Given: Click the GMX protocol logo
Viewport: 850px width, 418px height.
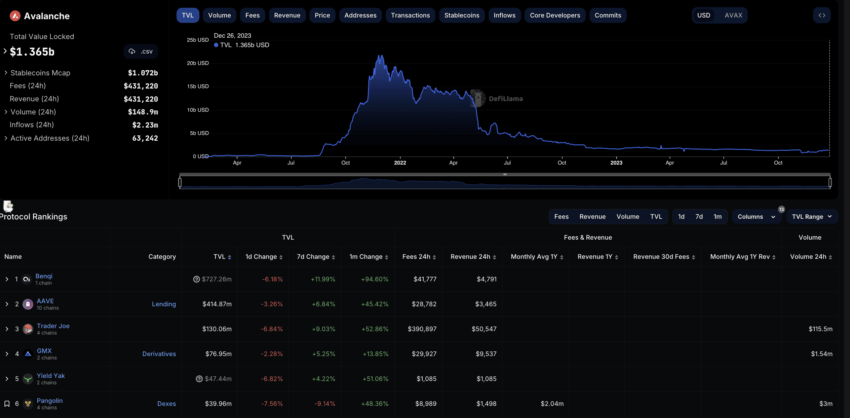Looking at the screenshot, I should 27,353.
